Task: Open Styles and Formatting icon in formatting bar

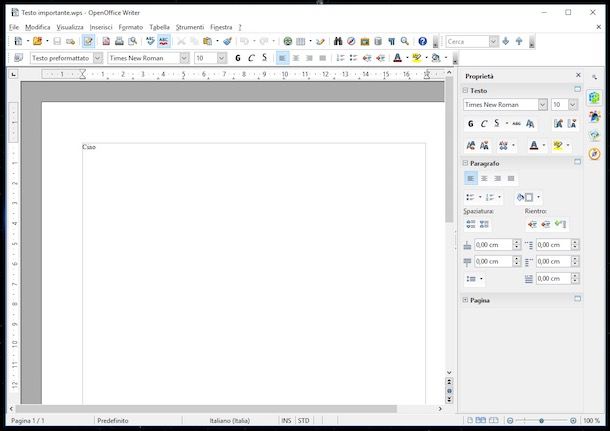Action: [18, 58]
